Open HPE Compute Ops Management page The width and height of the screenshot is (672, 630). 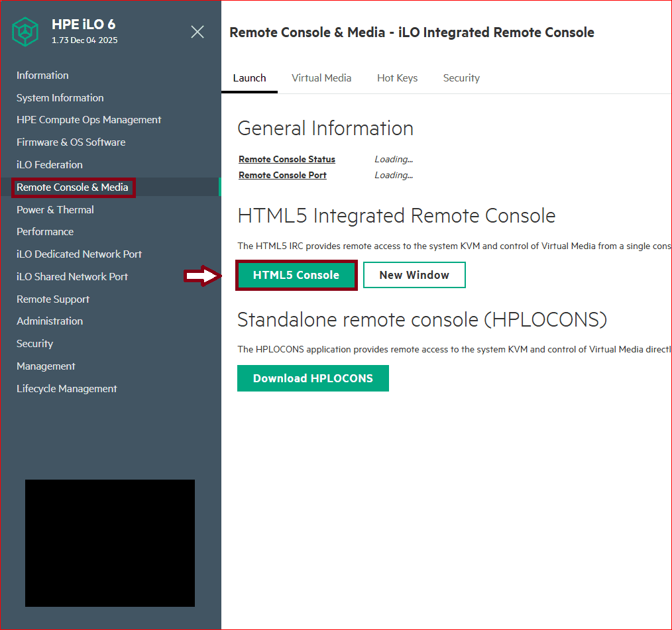tap(89, 120)
